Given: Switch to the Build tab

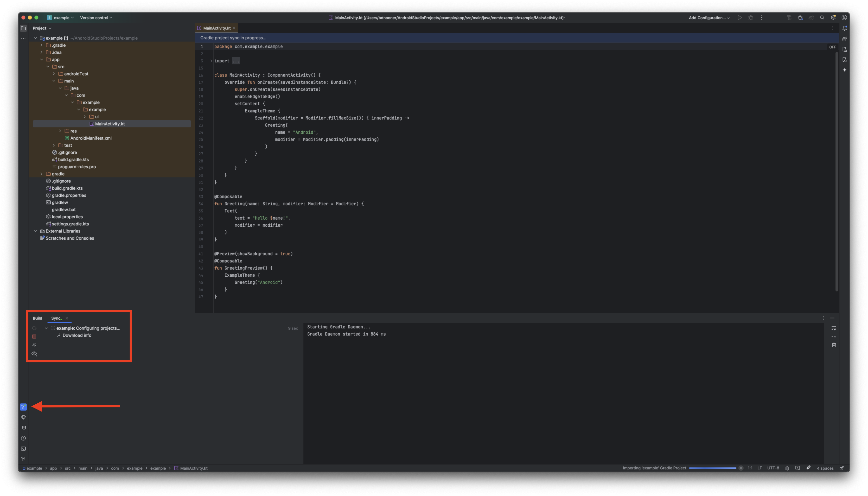Looking at the screenshot, I should tap(38, 318).
